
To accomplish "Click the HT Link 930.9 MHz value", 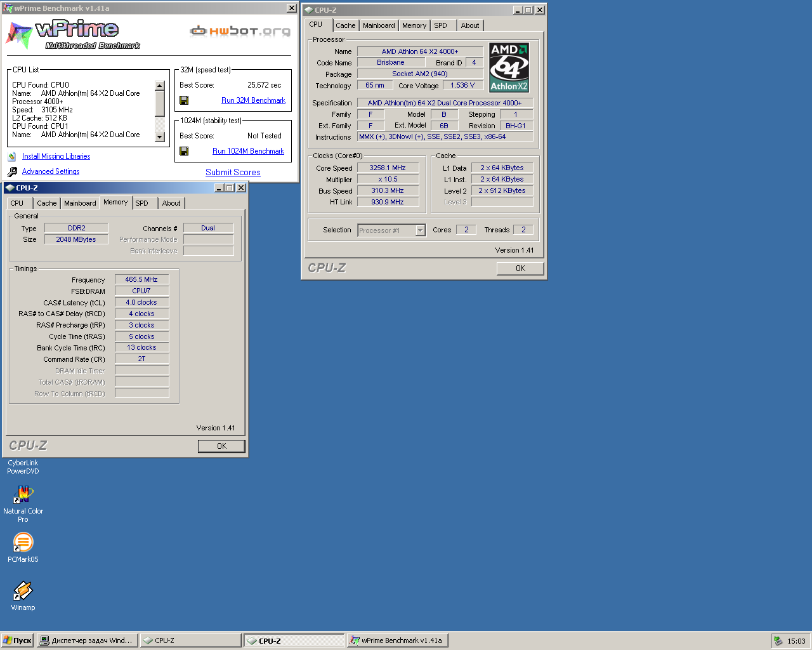I will pyautogui.click(x=388, y=202).
